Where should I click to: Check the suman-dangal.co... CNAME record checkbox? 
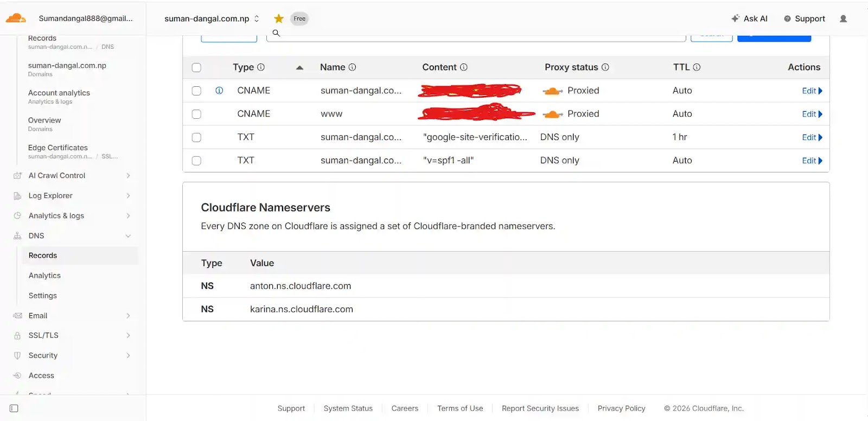click(196, 91)
